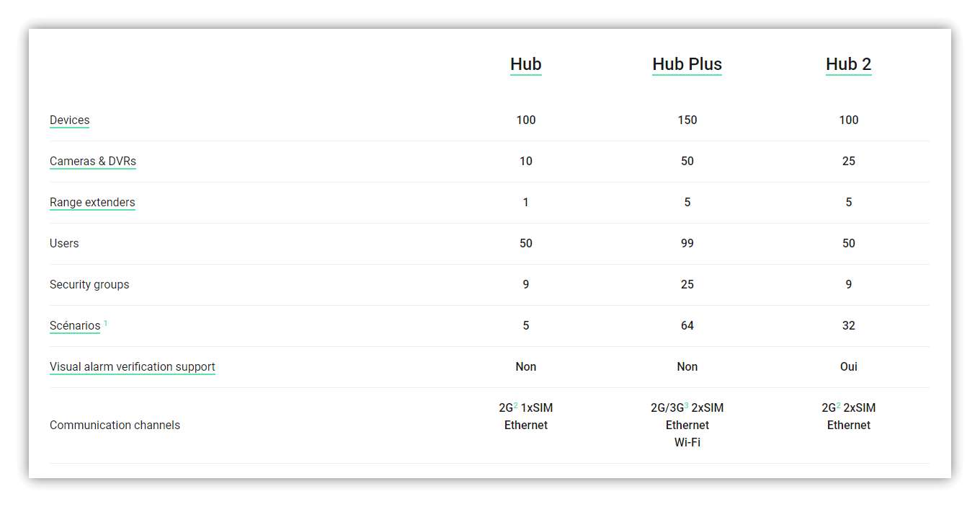Select the Users row label
The image size is (980, 507).
click(x=64, y=244)
